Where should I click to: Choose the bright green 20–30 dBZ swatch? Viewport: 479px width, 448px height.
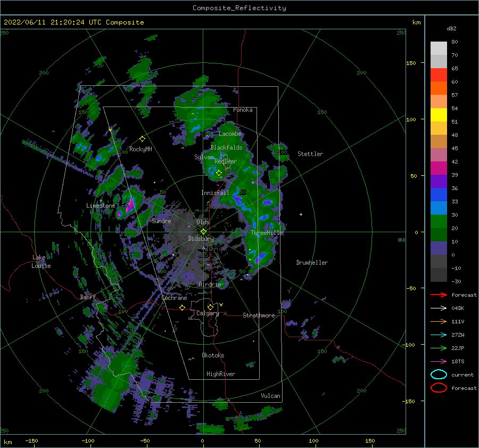pos(439,222)
